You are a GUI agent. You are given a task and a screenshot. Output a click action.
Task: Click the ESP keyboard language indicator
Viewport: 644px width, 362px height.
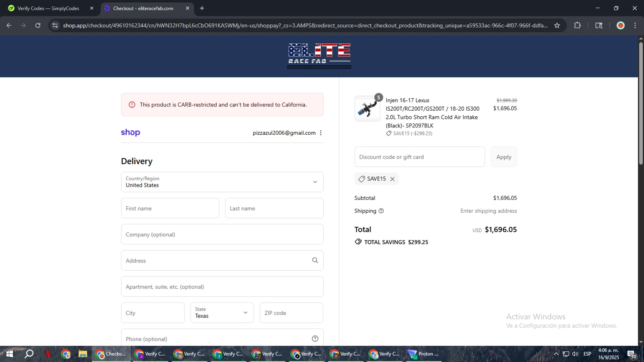point(587,354)
